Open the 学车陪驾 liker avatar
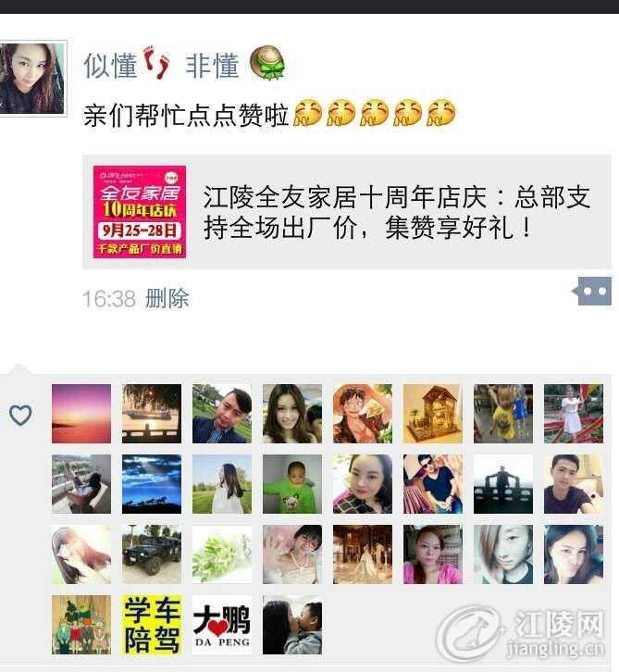Image resolution: width=619 pixels, height=672 pixels. 152,625
